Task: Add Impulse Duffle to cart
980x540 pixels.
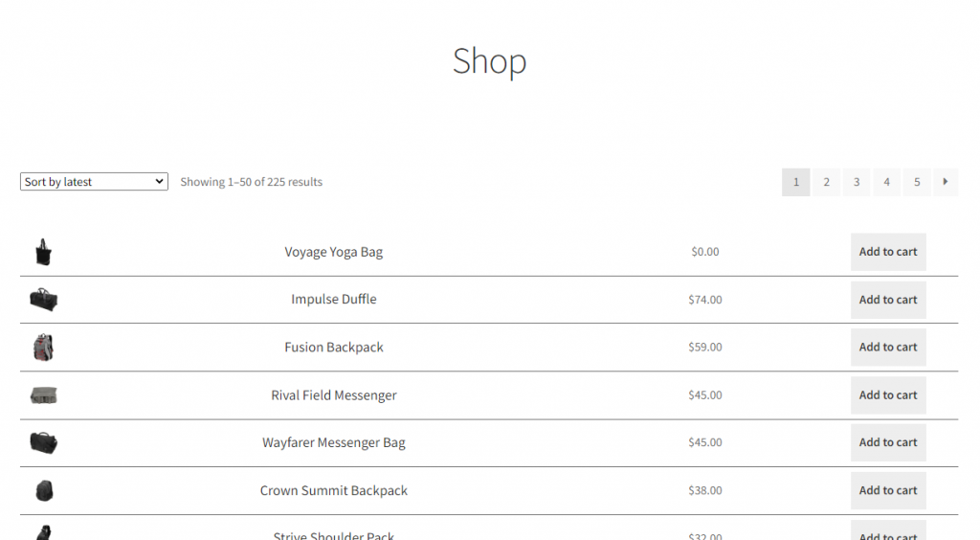Action: 888,300
